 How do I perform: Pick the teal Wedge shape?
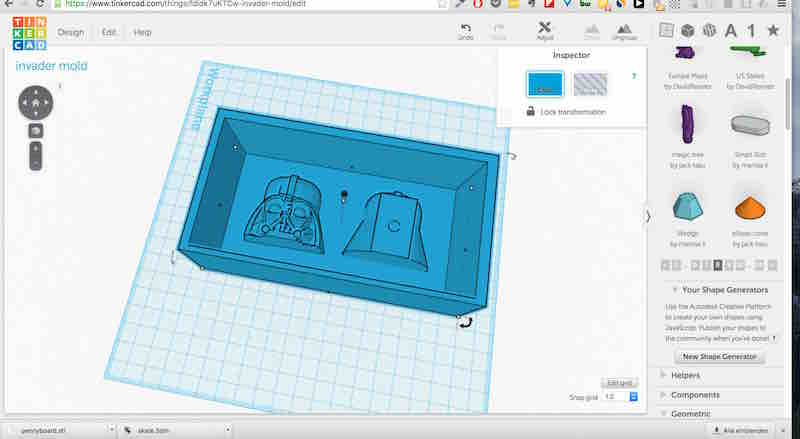pos(687,207)
